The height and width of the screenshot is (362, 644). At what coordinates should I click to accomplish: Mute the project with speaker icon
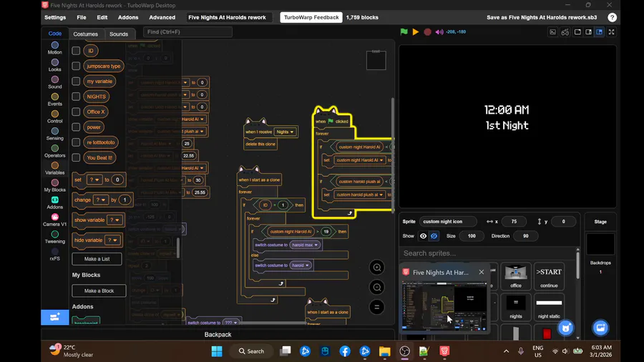[x=439, y=31]
